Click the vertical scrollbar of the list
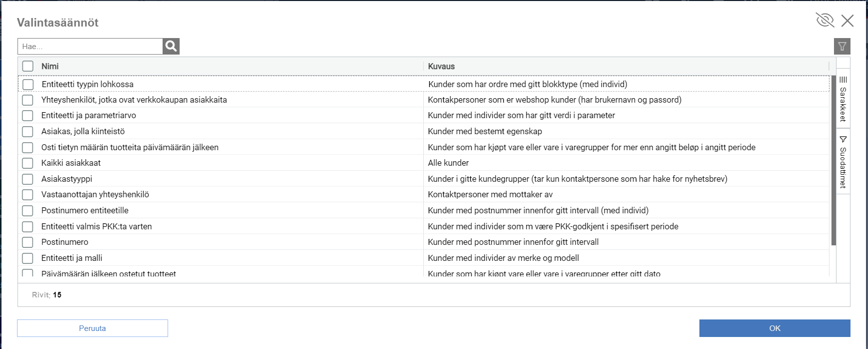The image size is (868, 349). click(x=833, y=160)
